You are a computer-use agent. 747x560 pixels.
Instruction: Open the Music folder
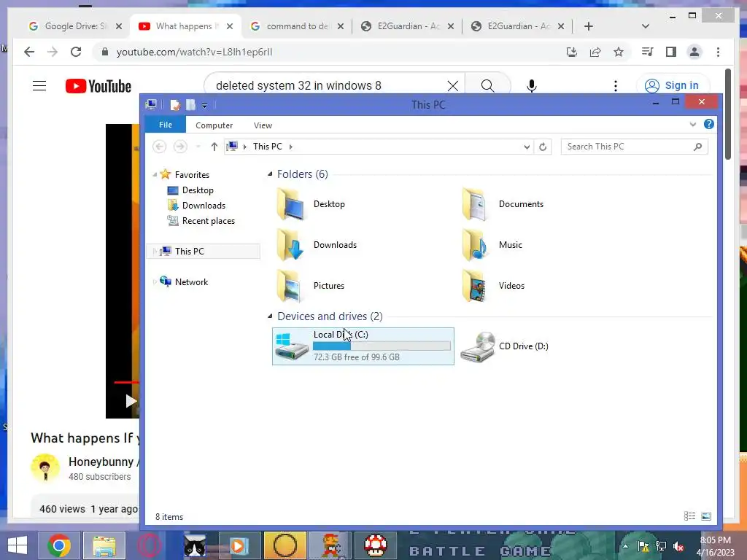click(x=492, y=245)
